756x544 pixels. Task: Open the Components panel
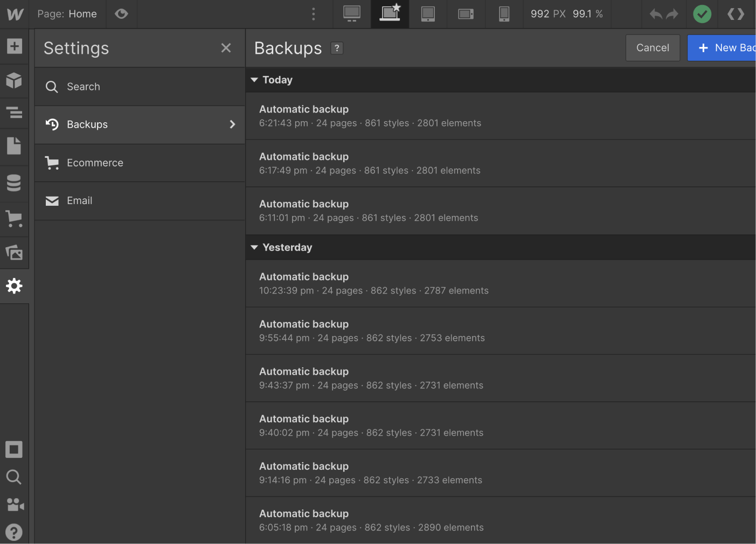tap(14, 81)
